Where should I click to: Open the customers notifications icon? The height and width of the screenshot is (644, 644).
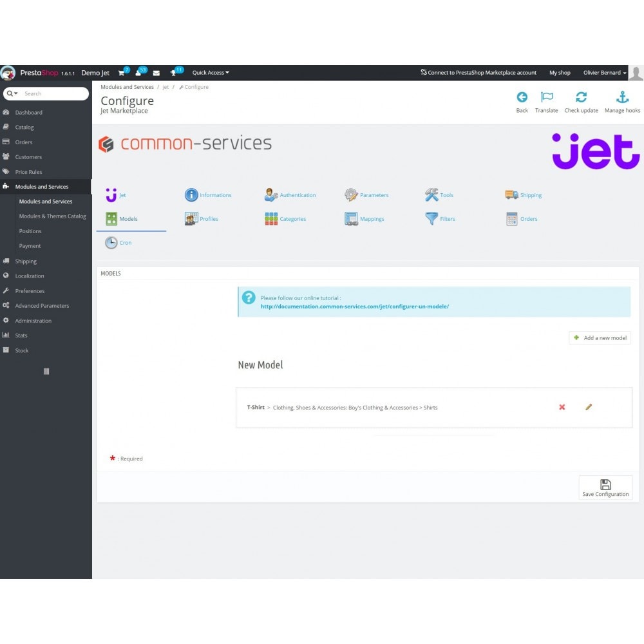pyautogui.click(x=138, y=73)
